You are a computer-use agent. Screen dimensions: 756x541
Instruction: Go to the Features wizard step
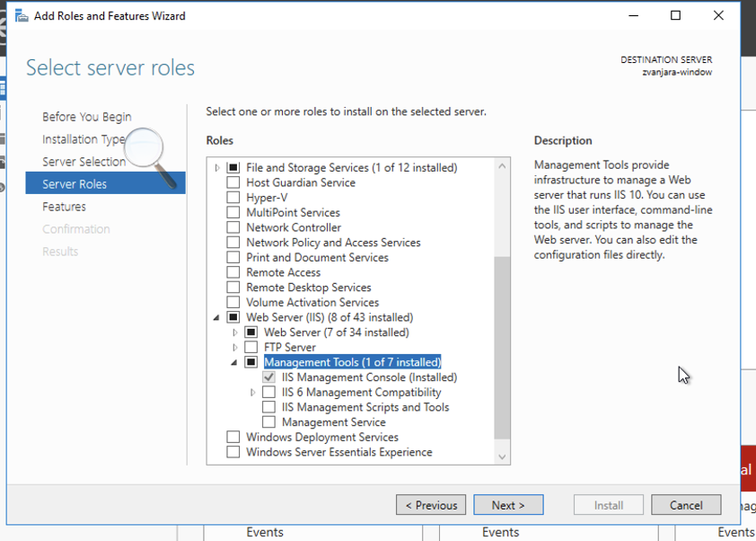pyautogui.click(x=64, y=207)
